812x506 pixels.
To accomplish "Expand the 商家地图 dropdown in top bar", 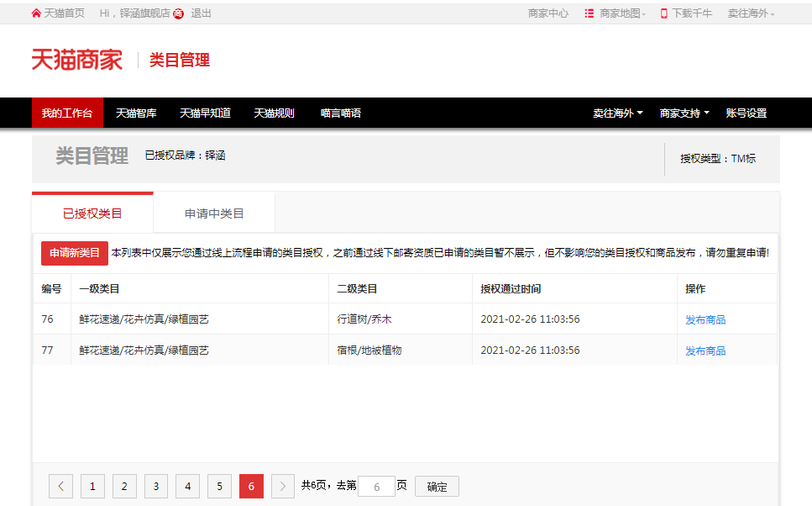I will 622,13.
